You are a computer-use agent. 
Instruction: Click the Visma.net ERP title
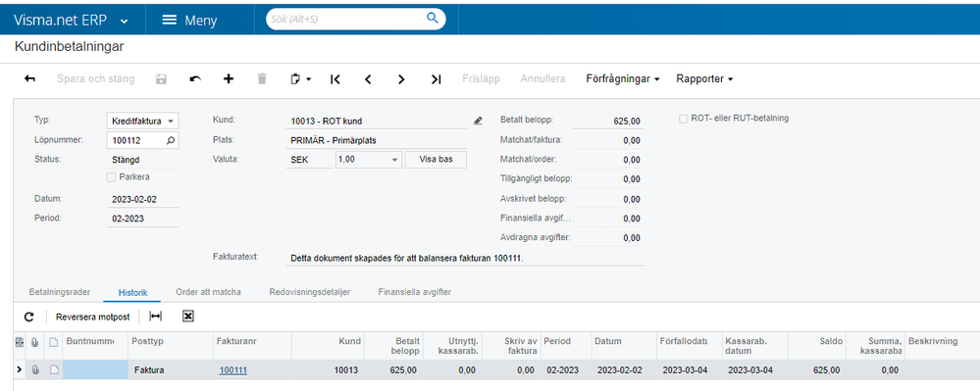click(61, 20)
